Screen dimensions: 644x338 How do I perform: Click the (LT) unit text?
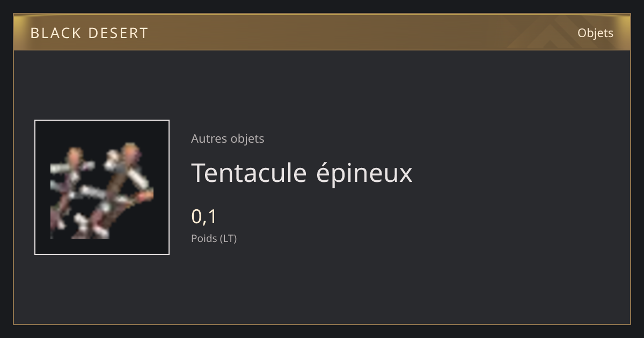point(228,238)
